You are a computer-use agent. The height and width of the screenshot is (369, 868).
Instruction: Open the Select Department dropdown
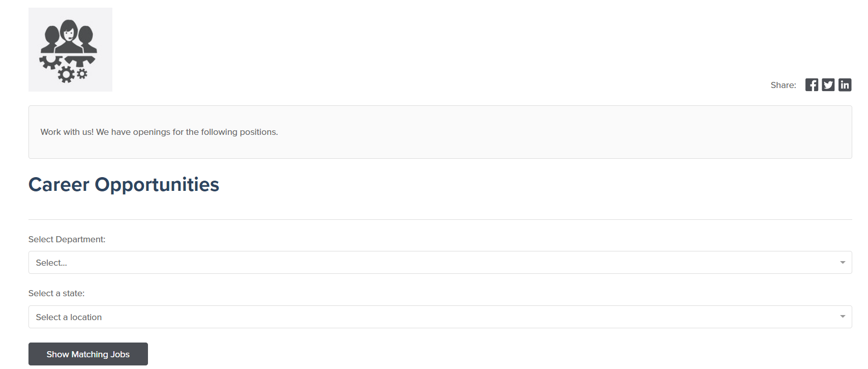point(440,263)
